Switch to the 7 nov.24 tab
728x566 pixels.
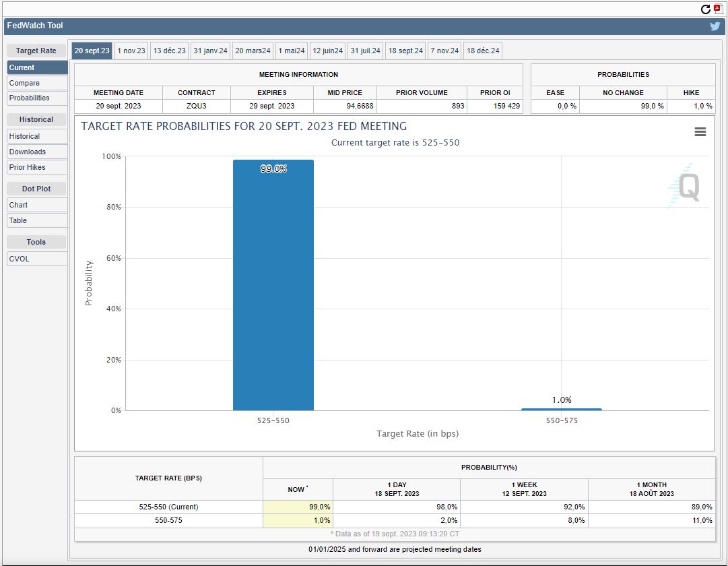click(x=444, y=51)
